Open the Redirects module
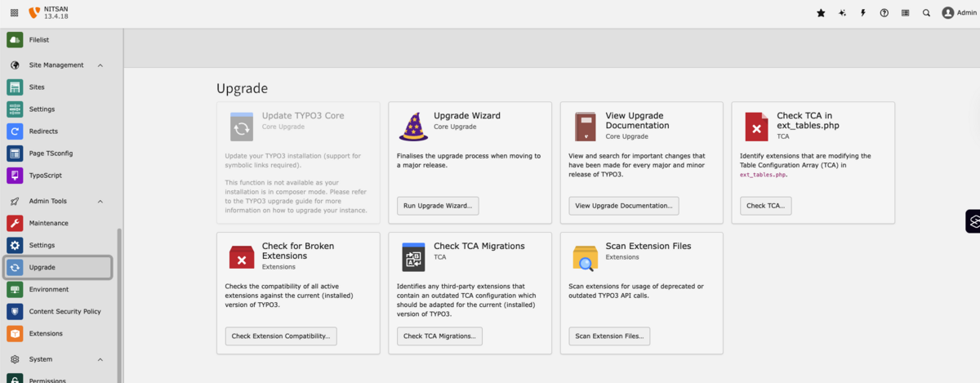Screen dimensions: 980x383 coord(43,131)
